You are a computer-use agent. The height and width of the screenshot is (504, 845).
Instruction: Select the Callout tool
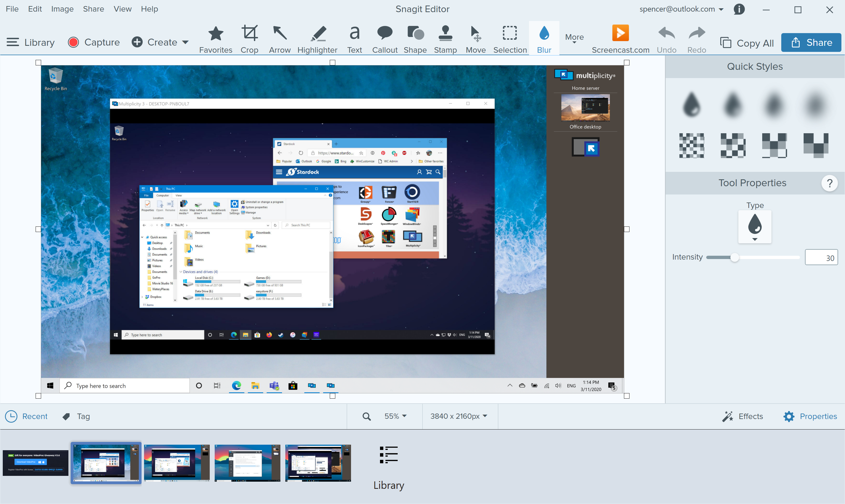(x=385, y=39)
